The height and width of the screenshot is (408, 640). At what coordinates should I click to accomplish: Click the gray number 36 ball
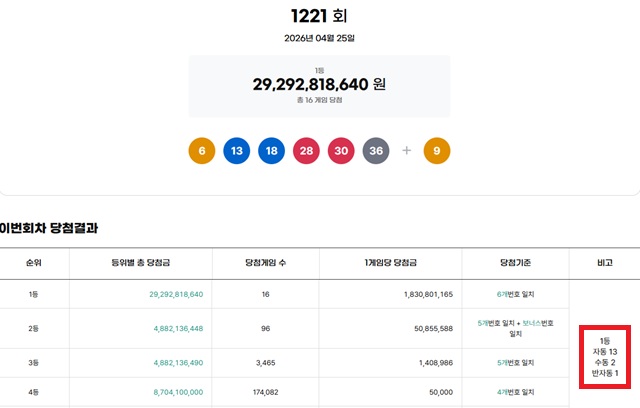tap(377, 151)
